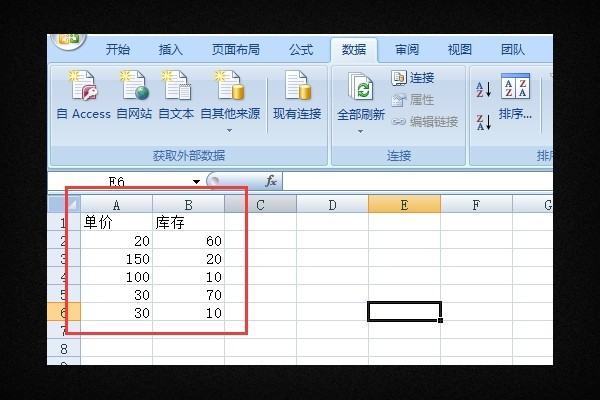This screenshot has height=400, width=600.
Task: Select the 数据 tab
Action: 354,49
